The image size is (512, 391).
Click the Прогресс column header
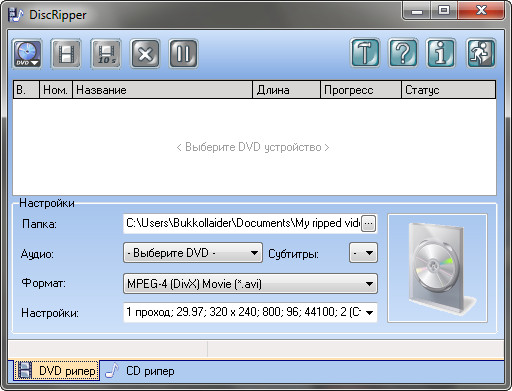tap(361, 90)
